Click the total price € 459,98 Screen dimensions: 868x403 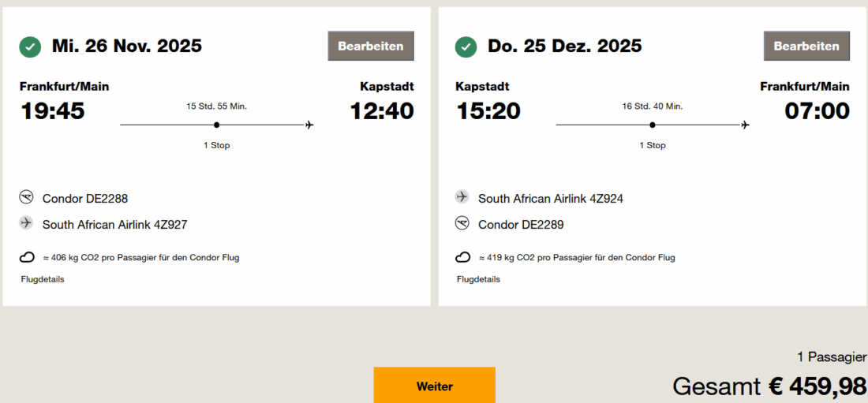(817, 386)
